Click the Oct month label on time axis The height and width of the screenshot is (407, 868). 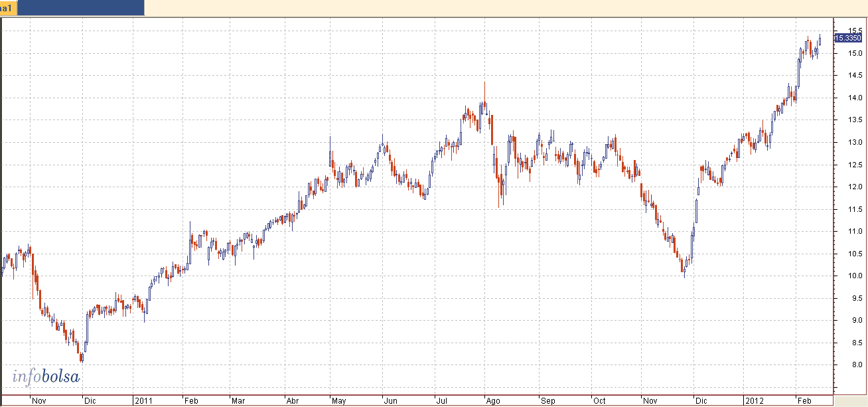click(600, 401)
